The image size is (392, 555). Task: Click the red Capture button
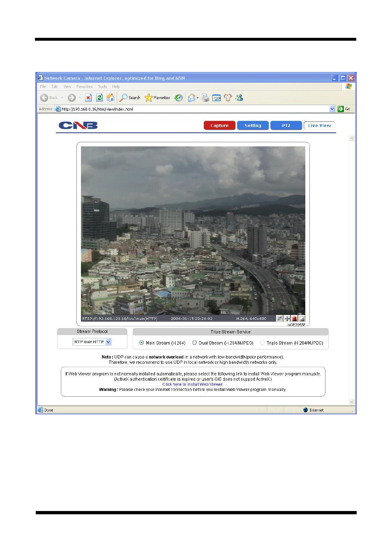click(219, 125)
